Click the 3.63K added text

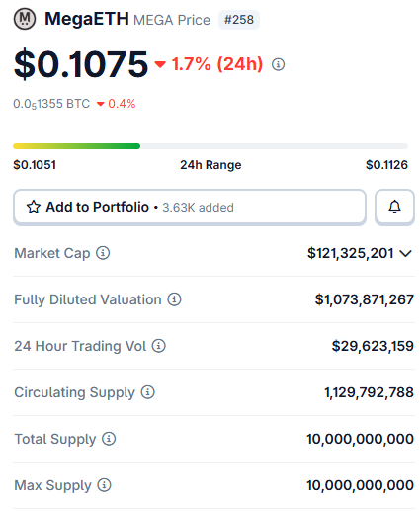coord(198,208)
